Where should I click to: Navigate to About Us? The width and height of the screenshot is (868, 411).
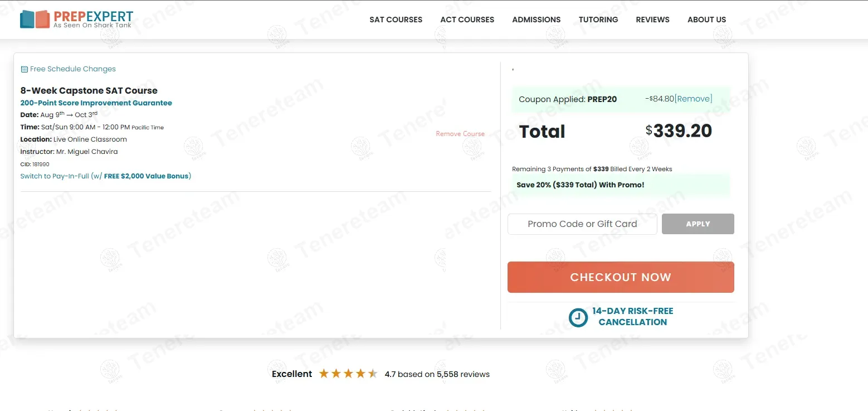pyautogui.click(x=706, y=20)
